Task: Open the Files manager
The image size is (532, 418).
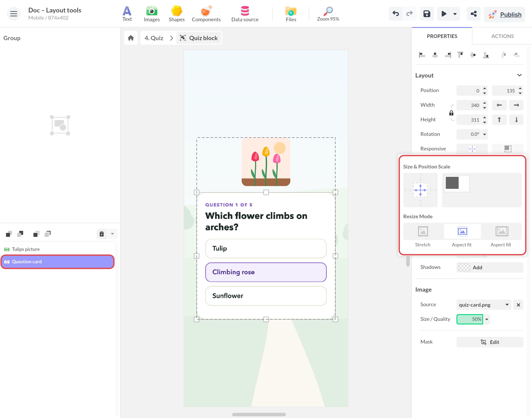Action: 291,14
